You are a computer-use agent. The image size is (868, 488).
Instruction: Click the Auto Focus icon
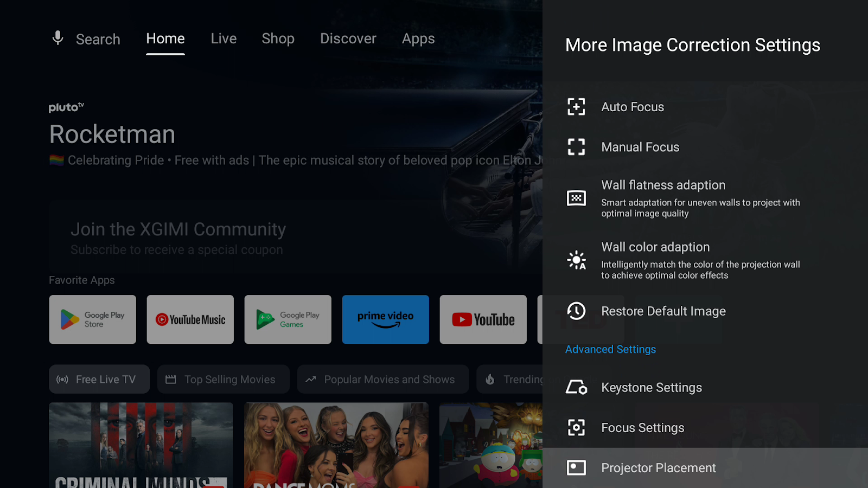pos(576,107)
